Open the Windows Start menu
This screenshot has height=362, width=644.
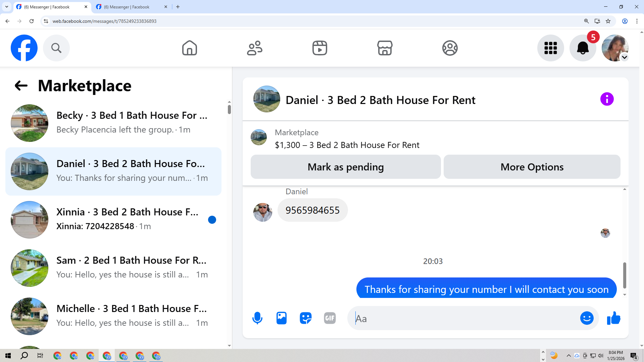point(8,356)
